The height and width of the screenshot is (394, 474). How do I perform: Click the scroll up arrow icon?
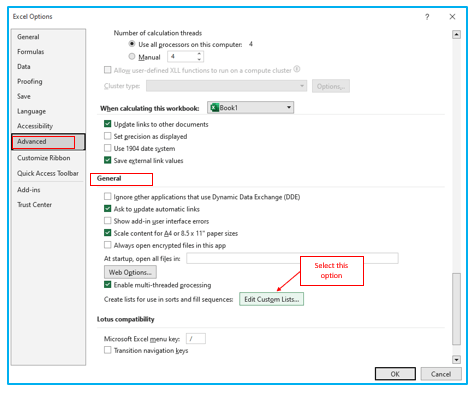[x=456, y=34]
